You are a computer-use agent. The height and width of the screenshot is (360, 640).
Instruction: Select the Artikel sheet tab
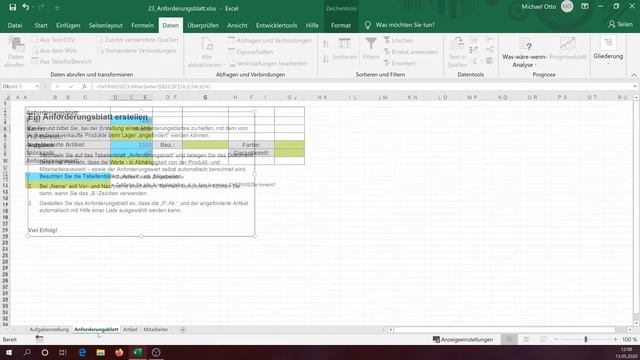coord(130,329)
